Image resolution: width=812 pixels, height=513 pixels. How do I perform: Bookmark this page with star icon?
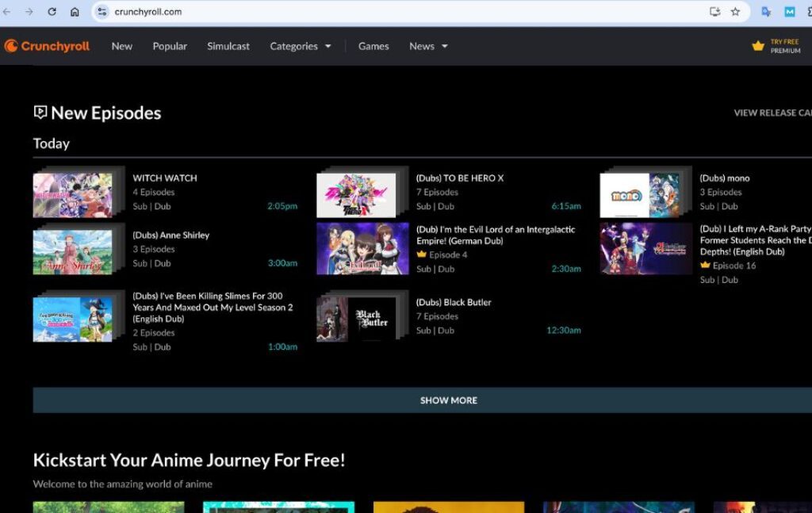(x=735, y=12)
